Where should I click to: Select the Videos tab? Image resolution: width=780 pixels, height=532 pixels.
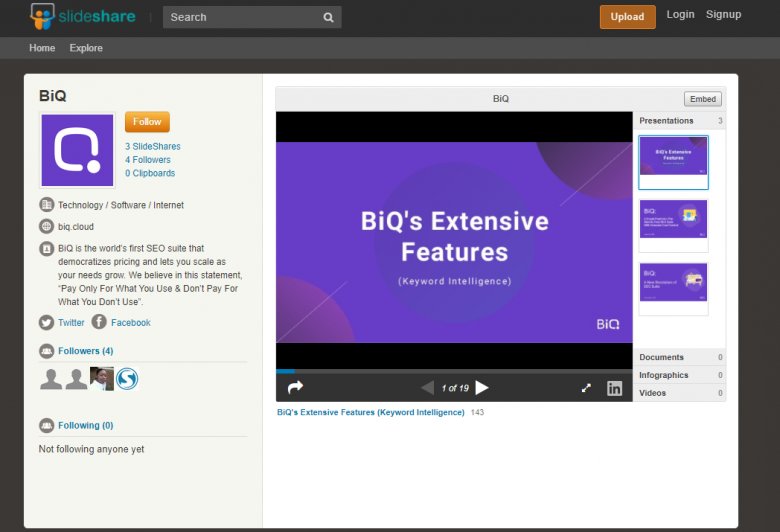click(x=680, y=393)
